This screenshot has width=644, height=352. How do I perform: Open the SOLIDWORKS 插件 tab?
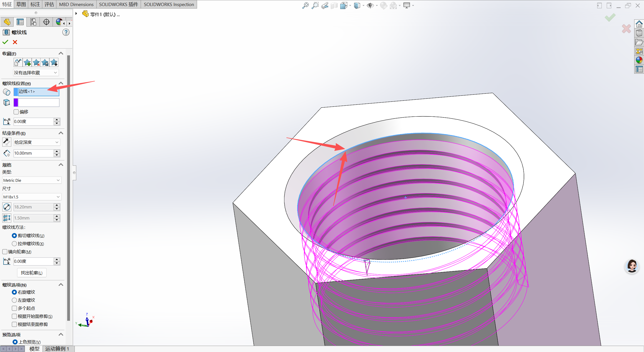119,4
